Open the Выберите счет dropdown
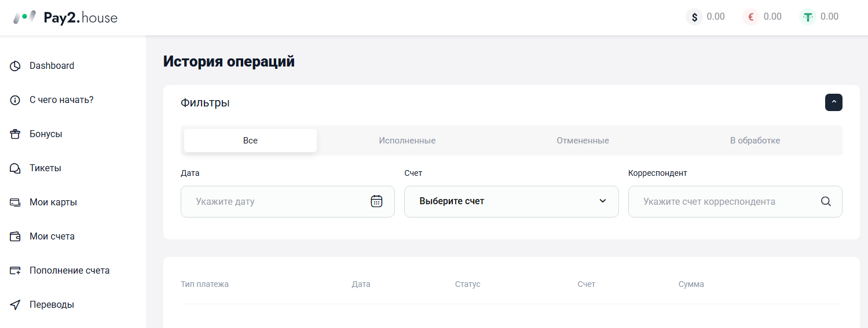 click(x=511, y=201)
